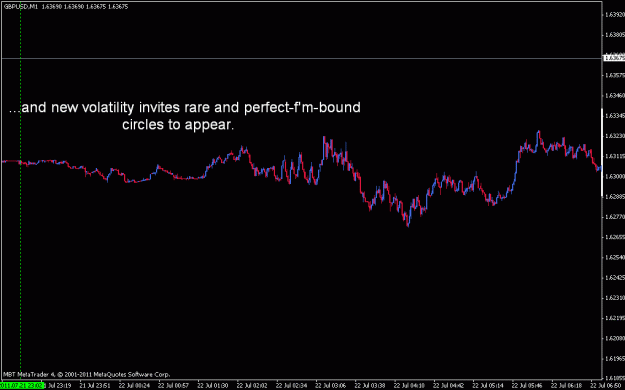Select the 22 Jul 04:10 time label
Viewport: 625px width, 390px height.
(x=409, y=386)
